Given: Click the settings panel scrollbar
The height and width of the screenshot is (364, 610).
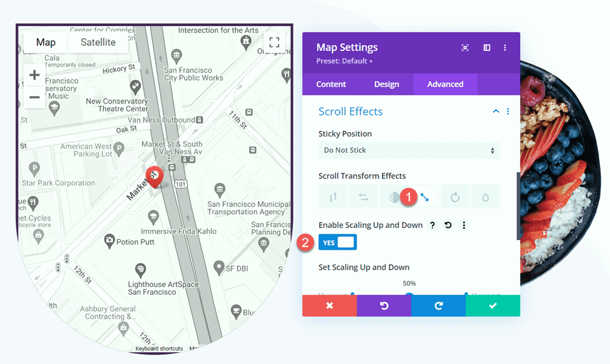Looking at the screenshot, I should point(518,206).
